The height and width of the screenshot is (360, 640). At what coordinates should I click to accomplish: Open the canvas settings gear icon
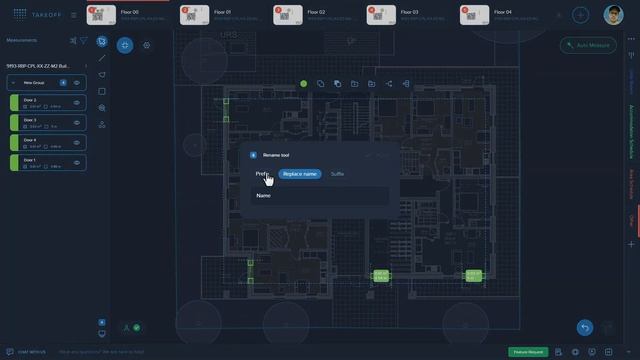click(147, 45)
